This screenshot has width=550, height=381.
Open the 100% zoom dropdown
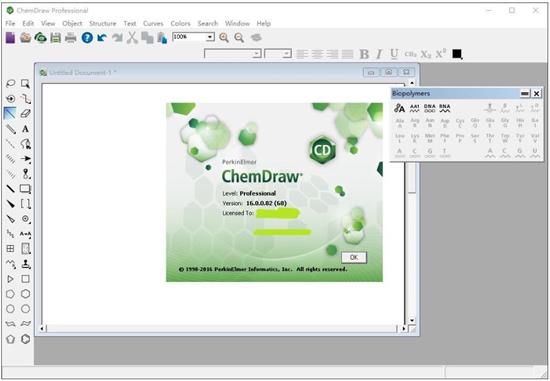click(210, 37)
